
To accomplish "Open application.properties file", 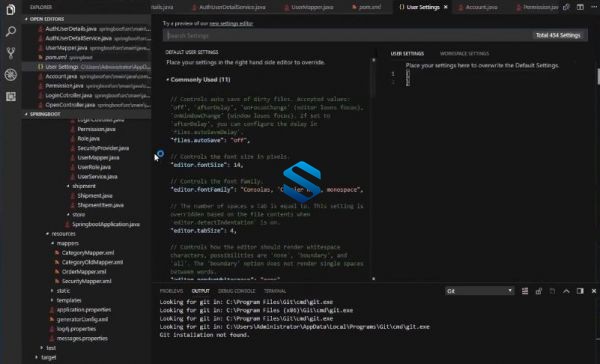I will (83, 310).
